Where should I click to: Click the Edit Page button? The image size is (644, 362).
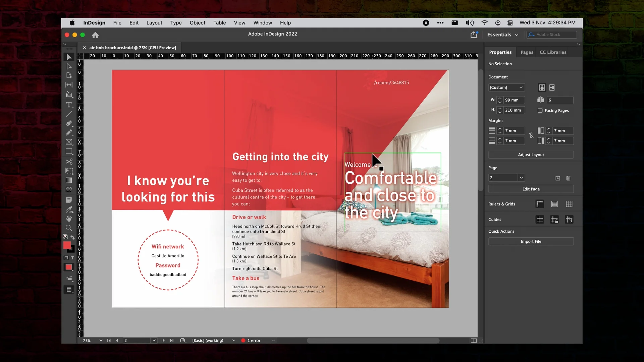tap(531, 189)
